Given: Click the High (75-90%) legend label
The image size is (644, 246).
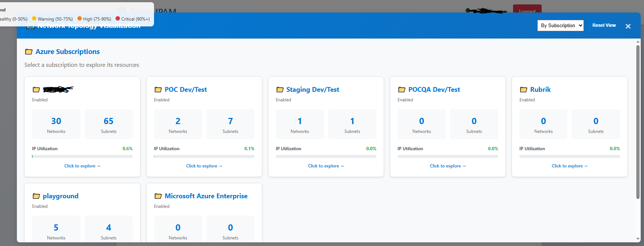Looking at the screenshot, I should click(x=97, y=19).
